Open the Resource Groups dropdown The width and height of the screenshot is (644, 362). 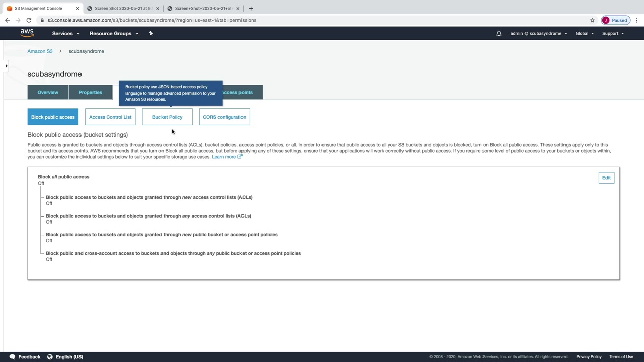[114, 33]
